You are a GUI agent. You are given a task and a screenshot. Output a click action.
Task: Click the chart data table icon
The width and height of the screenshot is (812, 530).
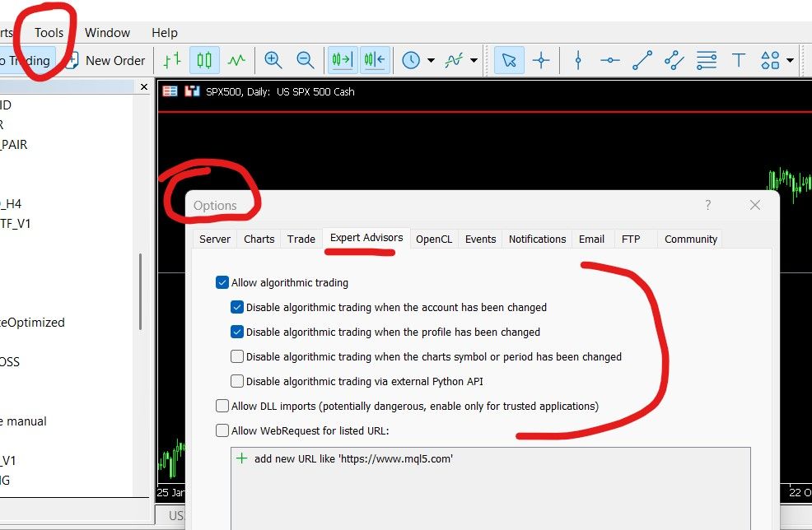170,91
